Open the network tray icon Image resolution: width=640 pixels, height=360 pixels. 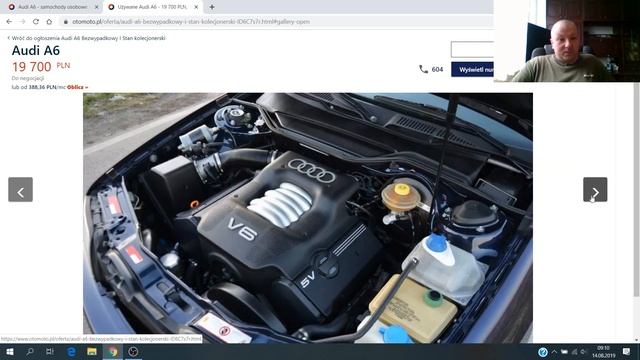tap(574, 352)
